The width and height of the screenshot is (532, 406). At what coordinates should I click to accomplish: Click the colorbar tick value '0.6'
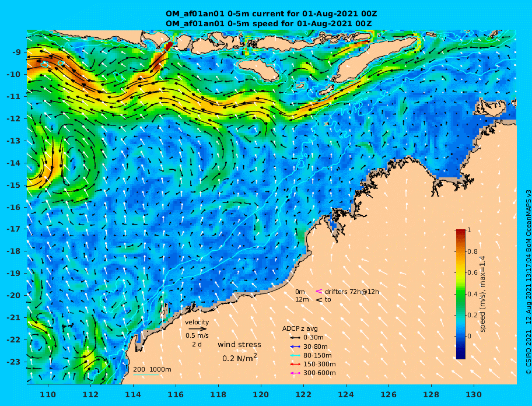[x=473, y=272]
